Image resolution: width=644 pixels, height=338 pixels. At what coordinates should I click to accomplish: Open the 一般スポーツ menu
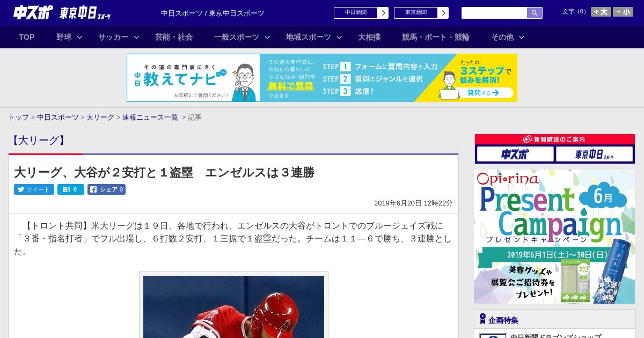coord(237,37)
